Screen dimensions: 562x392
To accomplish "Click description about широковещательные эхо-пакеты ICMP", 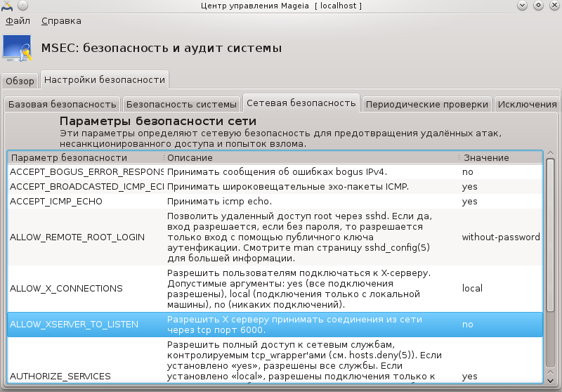I will [288, 187].
